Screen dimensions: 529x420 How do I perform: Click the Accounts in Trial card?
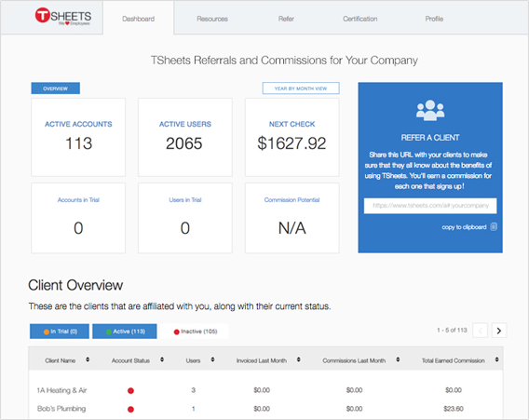(x=78, y=218)
